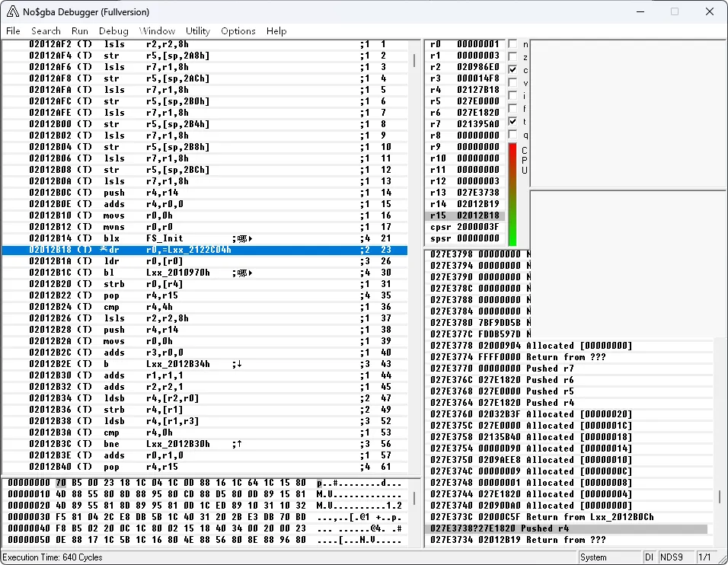The height and width of the screenshot is (565, 728).
Task: Enable the q flag checkbox
Action: pyautogui.click(x=512, y=134)
